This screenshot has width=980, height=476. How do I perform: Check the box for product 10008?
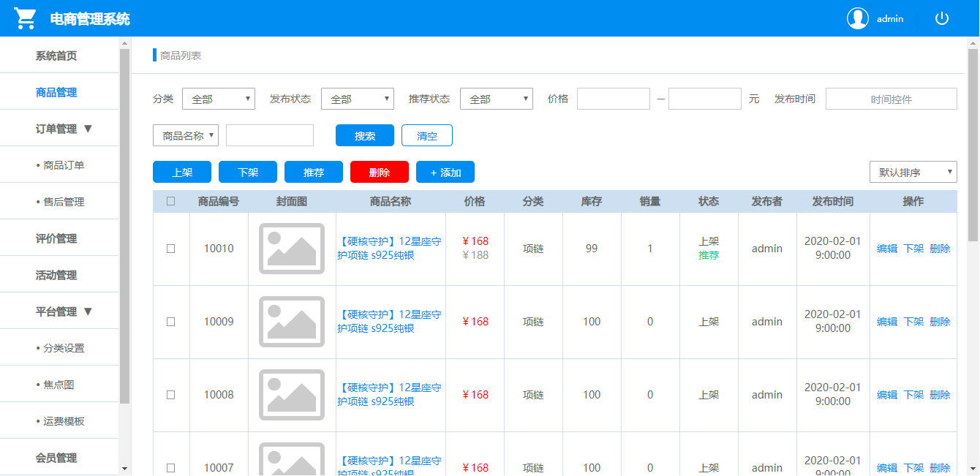tap(171, 395)
